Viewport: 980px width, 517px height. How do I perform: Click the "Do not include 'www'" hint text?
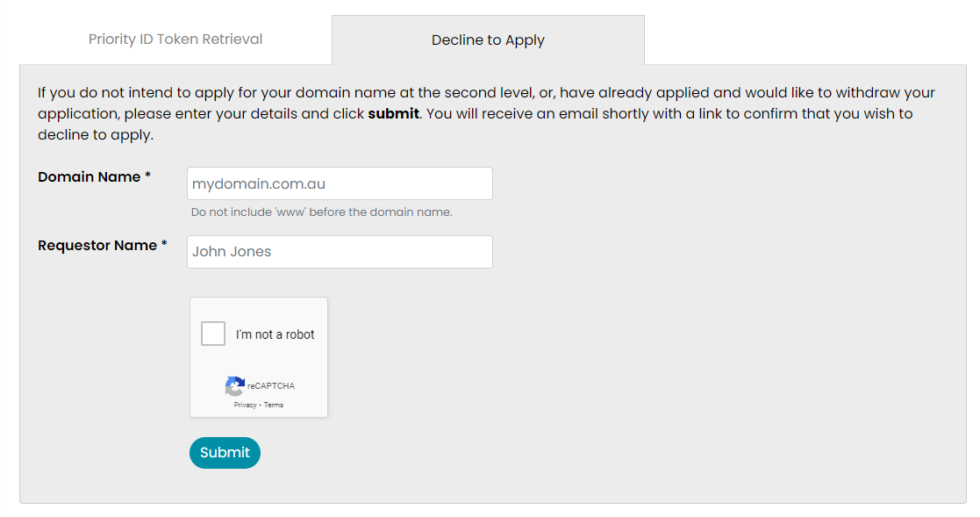(321, 212)
